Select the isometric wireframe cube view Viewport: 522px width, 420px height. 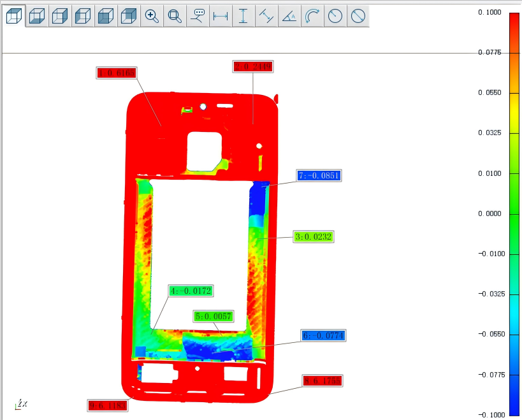tap(14, 16)
